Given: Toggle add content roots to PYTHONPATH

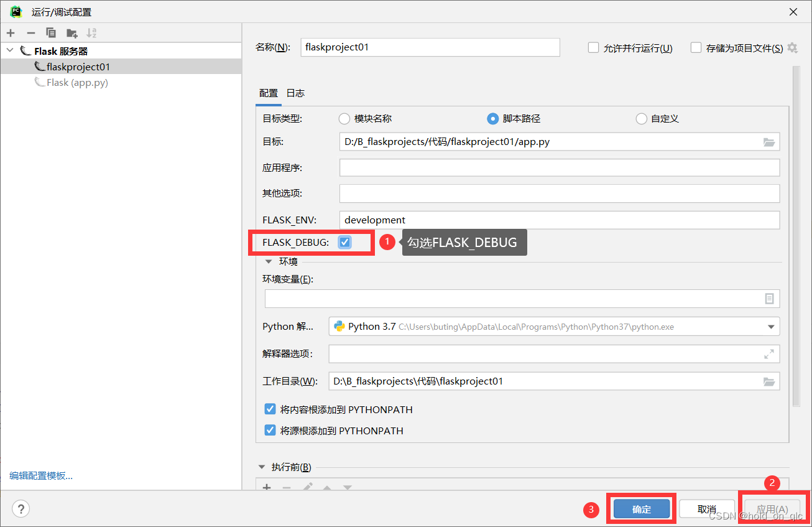Looking at the screenshot, I should pyautogui.click(x=270, y=409).
